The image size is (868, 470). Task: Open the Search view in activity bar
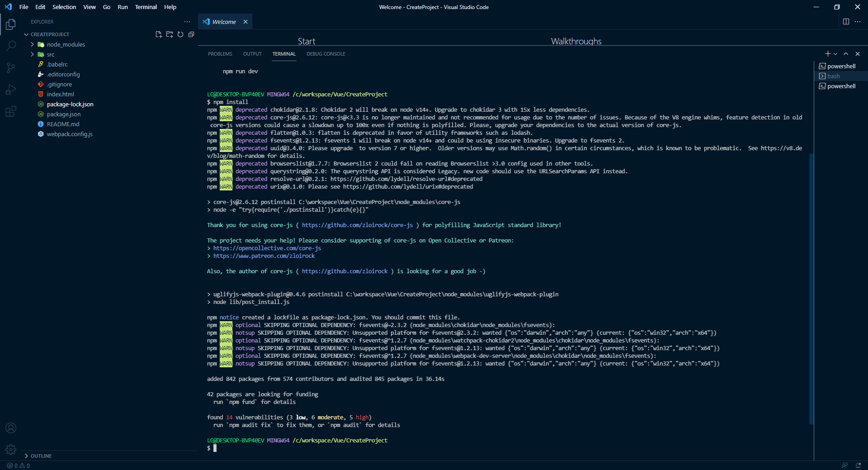[x=11, y=46]
